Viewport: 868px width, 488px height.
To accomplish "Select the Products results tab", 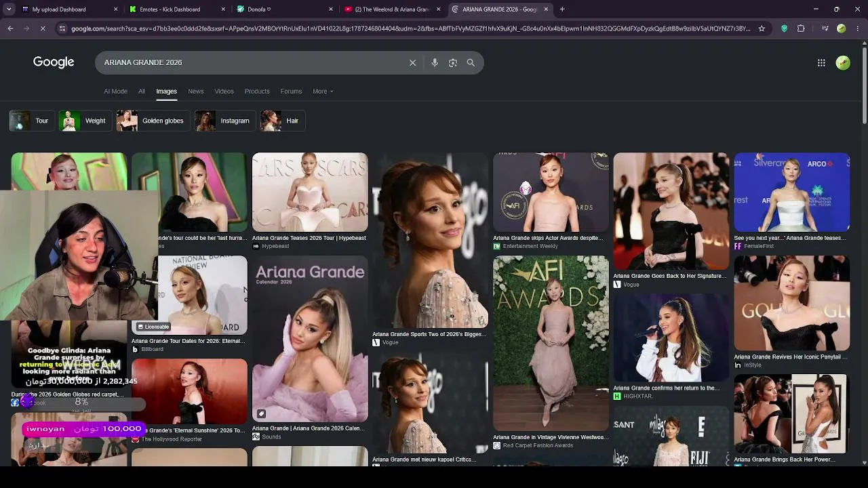I will pyautogui.click(x=257, y=91).
